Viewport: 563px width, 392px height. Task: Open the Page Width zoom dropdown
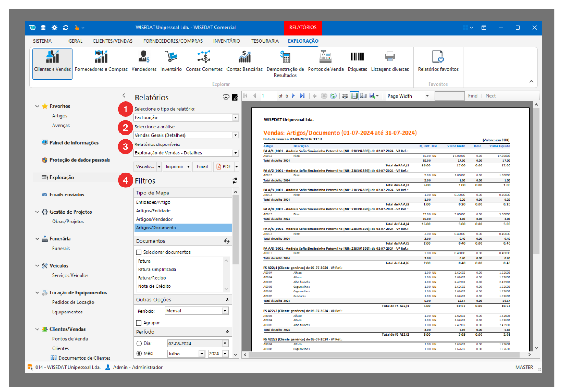pos(427,96)
